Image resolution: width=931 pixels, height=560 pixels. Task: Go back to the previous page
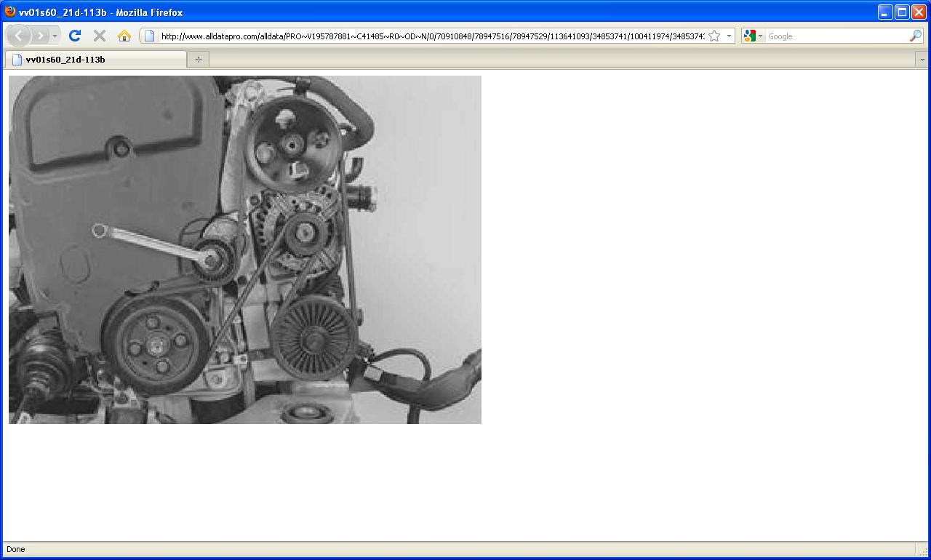pos(18,36)
